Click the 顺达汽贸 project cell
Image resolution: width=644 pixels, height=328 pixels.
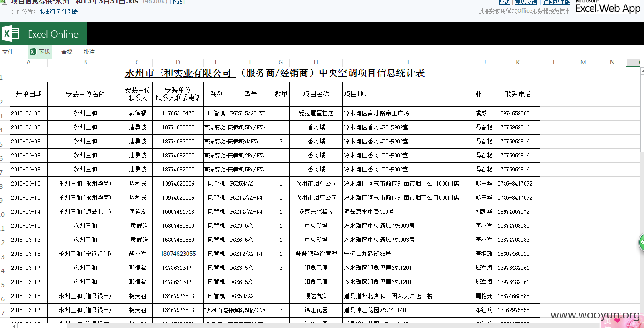pos(316,296)
